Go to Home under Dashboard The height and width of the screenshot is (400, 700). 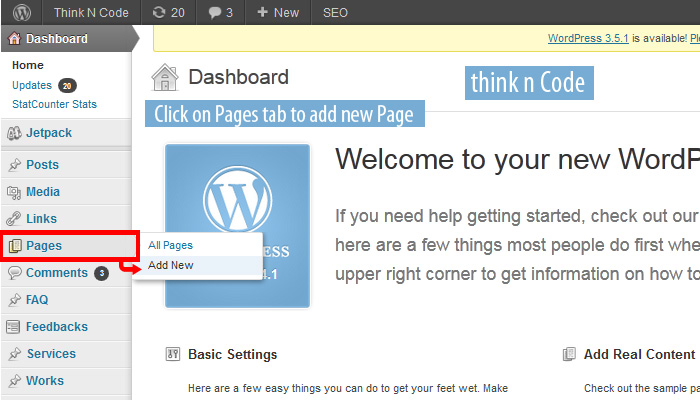(28, 65)
